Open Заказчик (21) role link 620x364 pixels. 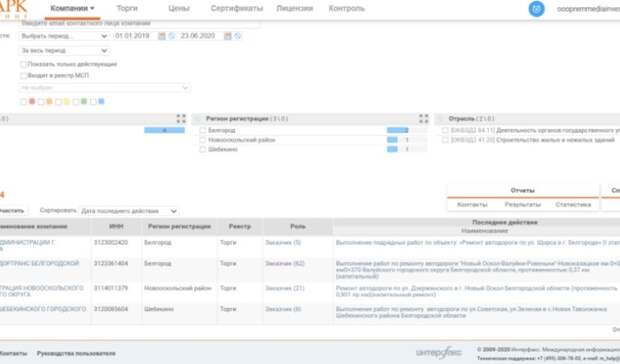[x=285, y=289]
